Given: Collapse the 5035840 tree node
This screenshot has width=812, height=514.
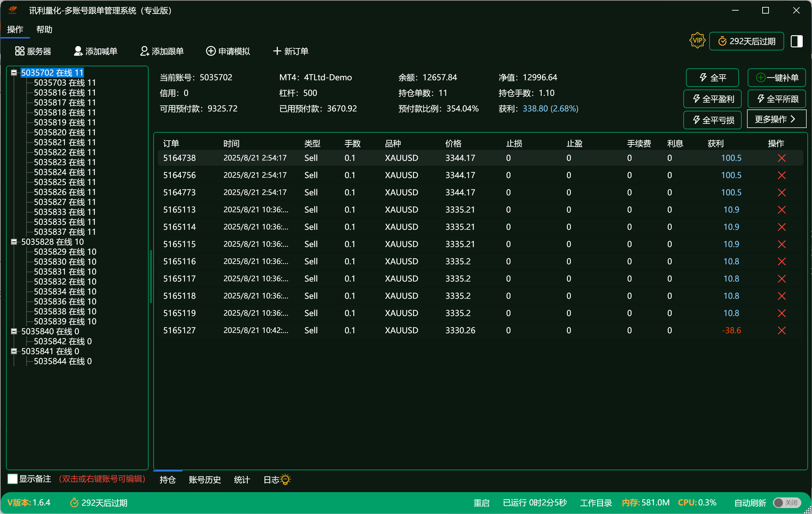Looking at the screenshot, I should (x=14, y=331).
